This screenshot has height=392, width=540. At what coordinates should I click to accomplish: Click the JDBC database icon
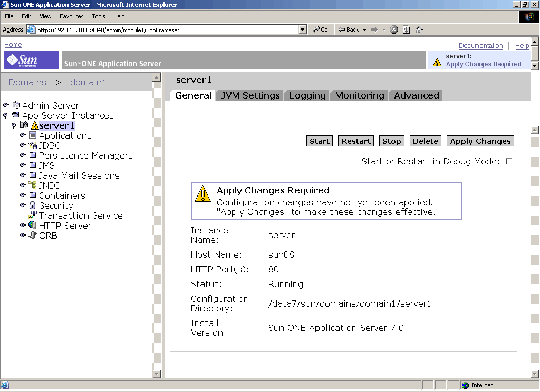click(33, 145)
